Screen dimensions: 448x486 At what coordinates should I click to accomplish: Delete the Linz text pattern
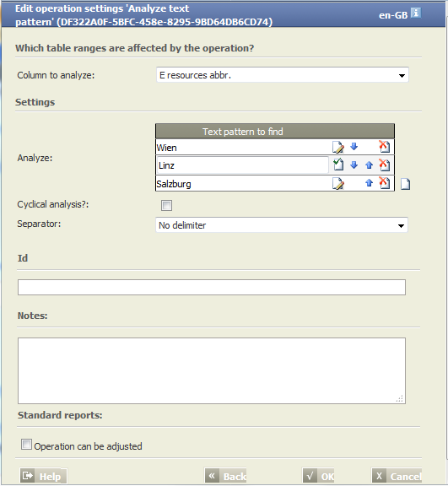(384, 165)
